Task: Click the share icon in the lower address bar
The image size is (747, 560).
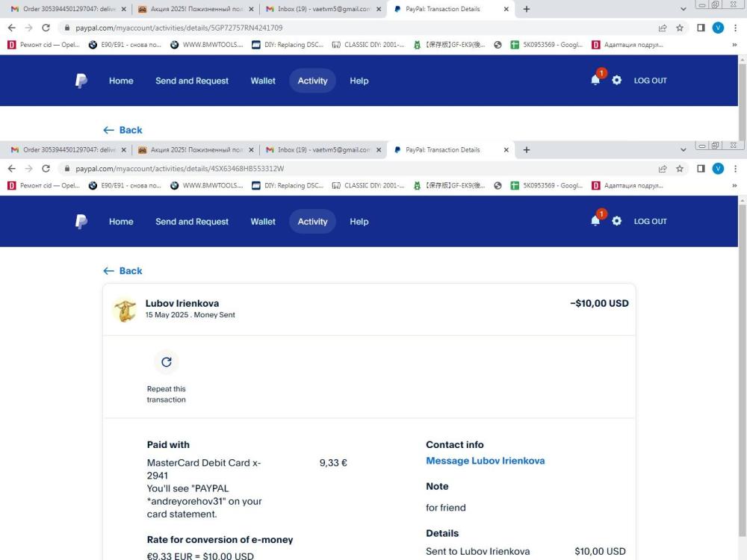Action: tap(663, 169)
